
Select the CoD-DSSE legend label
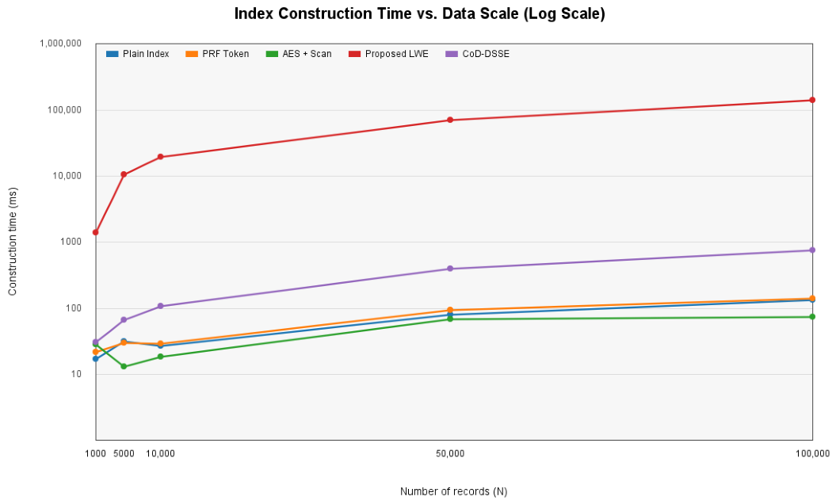486,54
